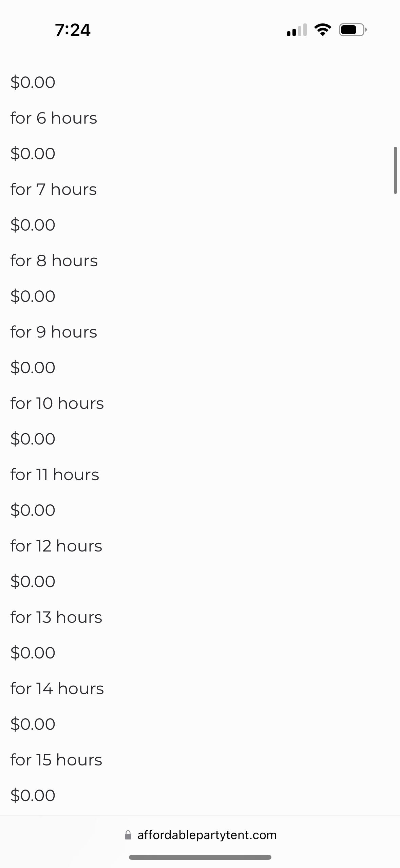Click the "for 10 hours" label
This screenshot has width=400, height=868.
pos(57,403)
